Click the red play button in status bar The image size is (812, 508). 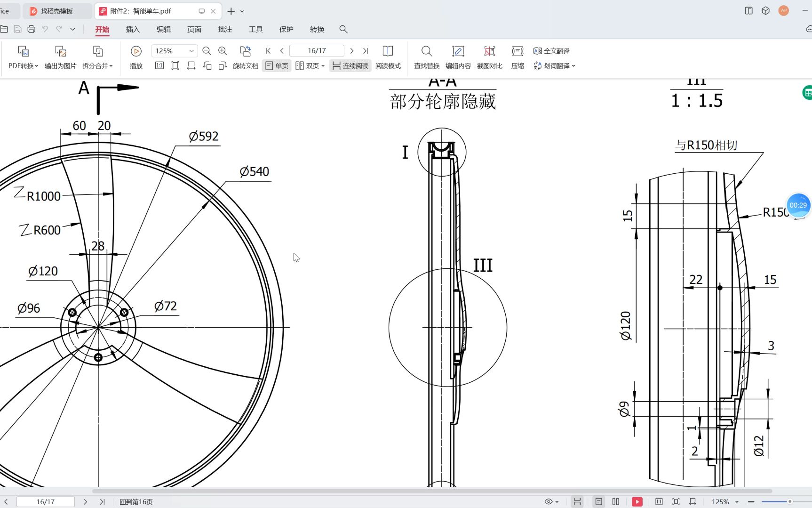tap(637, 501)
